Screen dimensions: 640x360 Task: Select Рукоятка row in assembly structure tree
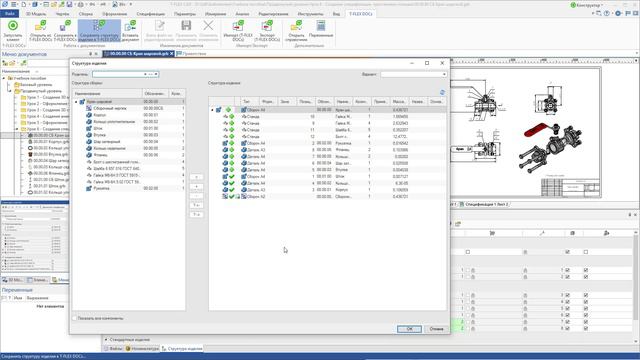[129, 188]
